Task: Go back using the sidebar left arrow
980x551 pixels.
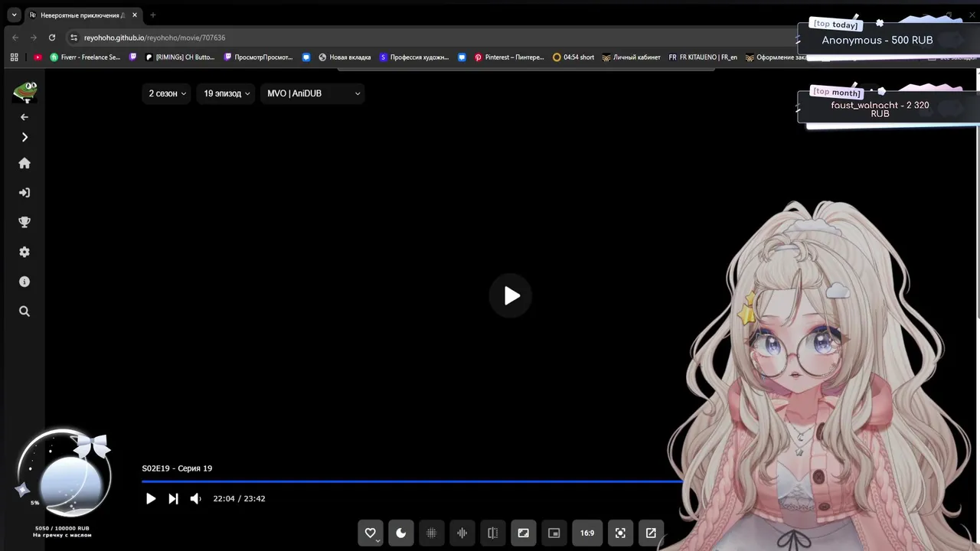Action: pyautogui.click(x=24, y=117)
